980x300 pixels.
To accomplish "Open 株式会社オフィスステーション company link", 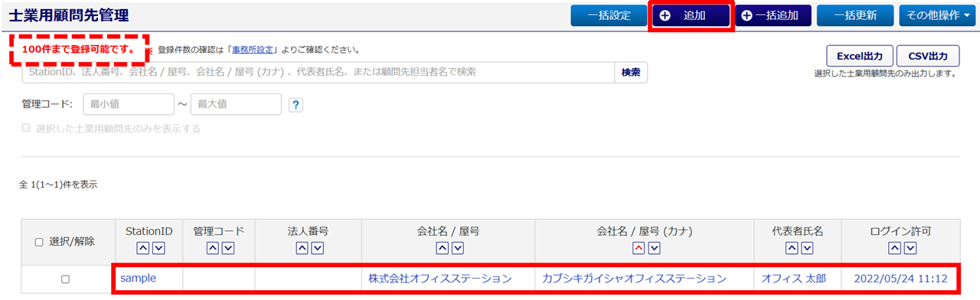I will point(440,279).
